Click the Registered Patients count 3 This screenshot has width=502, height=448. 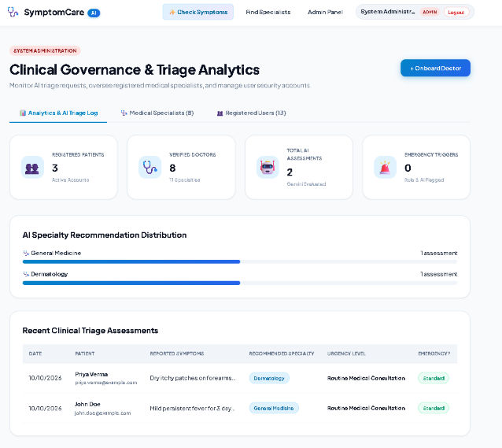[55, 168]
